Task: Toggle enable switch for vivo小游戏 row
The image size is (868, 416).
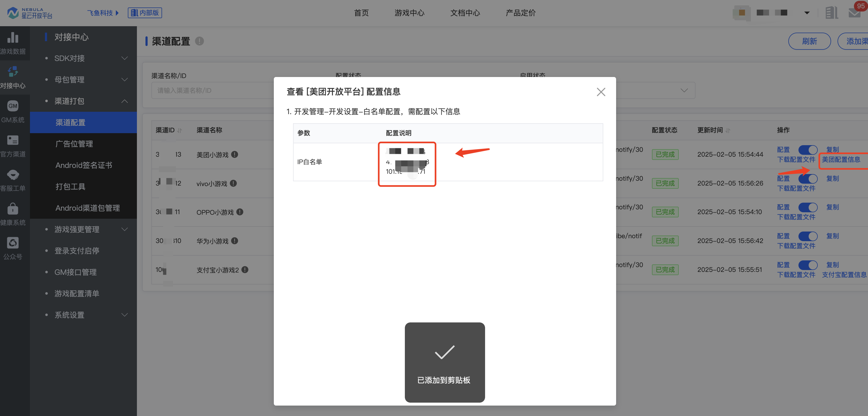Action: [x=808, y=179]
